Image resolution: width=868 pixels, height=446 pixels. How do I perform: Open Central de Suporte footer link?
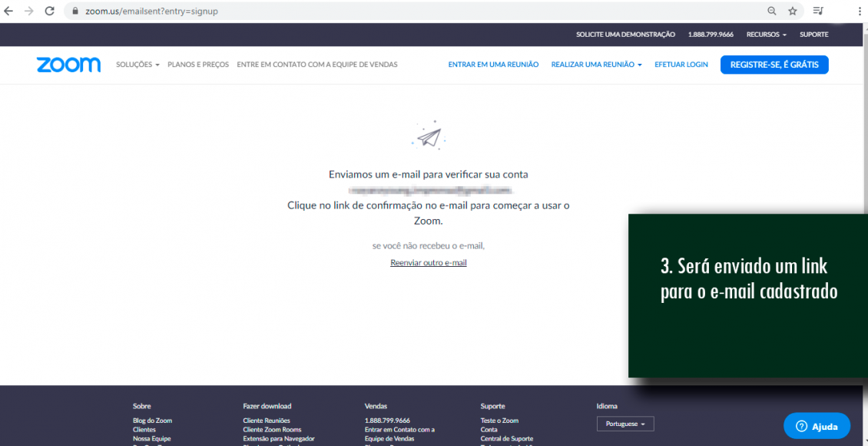click(x=506, y=438)
